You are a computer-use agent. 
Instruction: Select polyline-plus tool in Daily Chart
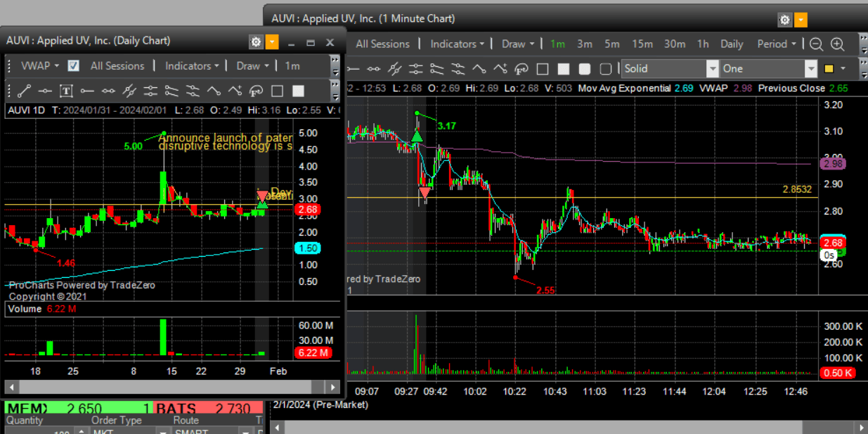point(235,91)
